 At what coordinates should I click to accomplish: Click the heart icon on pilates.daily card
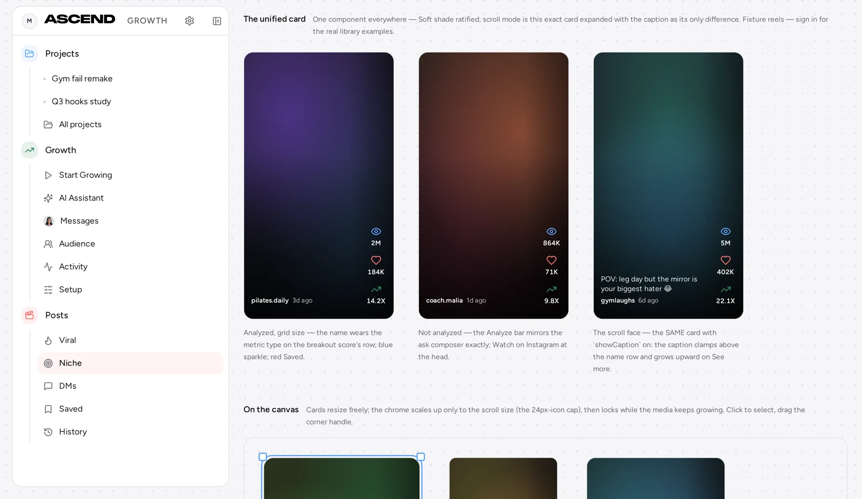click(376, 260)
